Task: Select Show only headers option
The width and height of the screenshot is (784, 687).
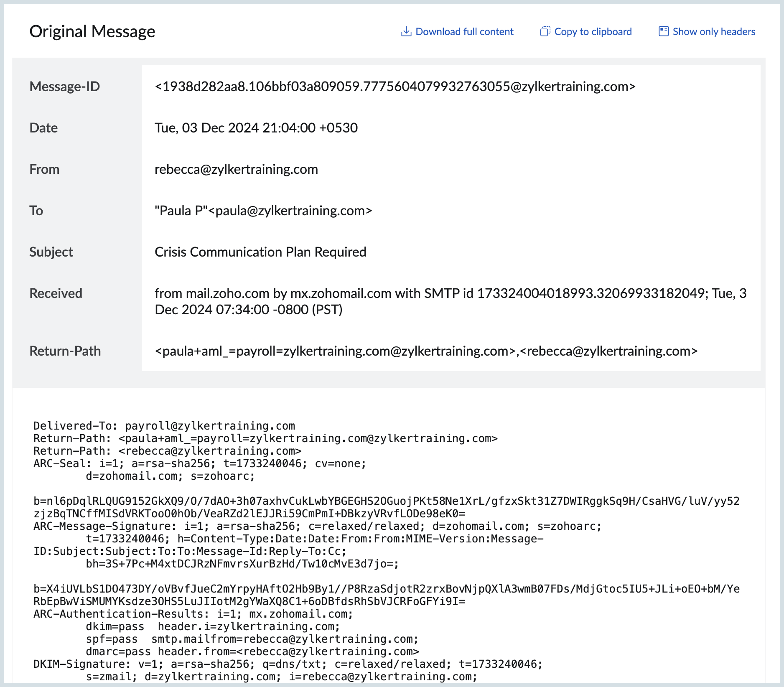Action: [x=714, y=32]
